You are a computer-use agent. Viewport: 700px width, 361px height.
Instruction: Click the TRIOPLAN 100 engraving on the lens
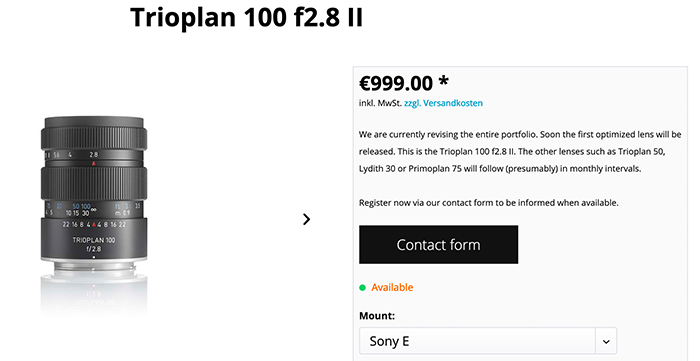coord(94,240)
